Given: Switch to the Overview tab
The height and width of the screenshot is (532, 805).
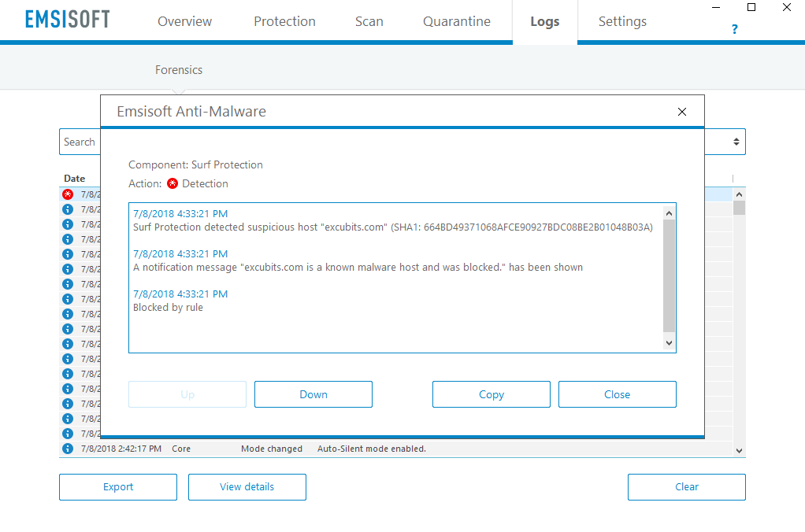Looking at the screenshot, I should [184, 21].
